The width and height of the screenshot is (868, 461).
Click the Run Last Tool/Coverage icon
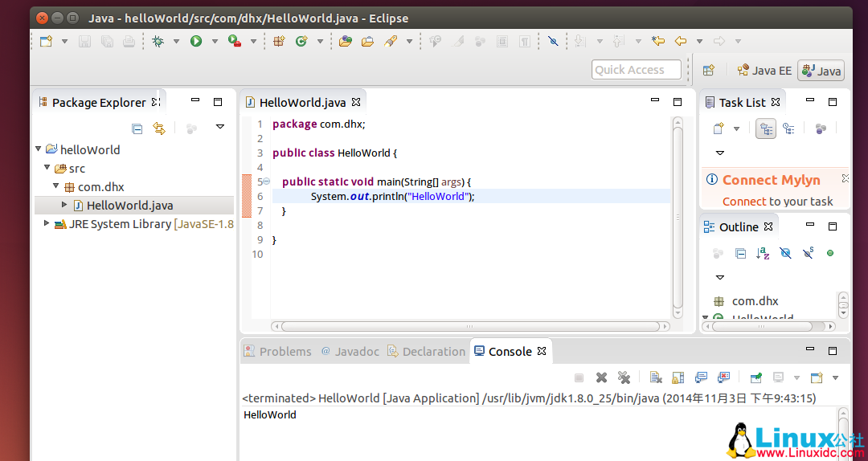235,41
